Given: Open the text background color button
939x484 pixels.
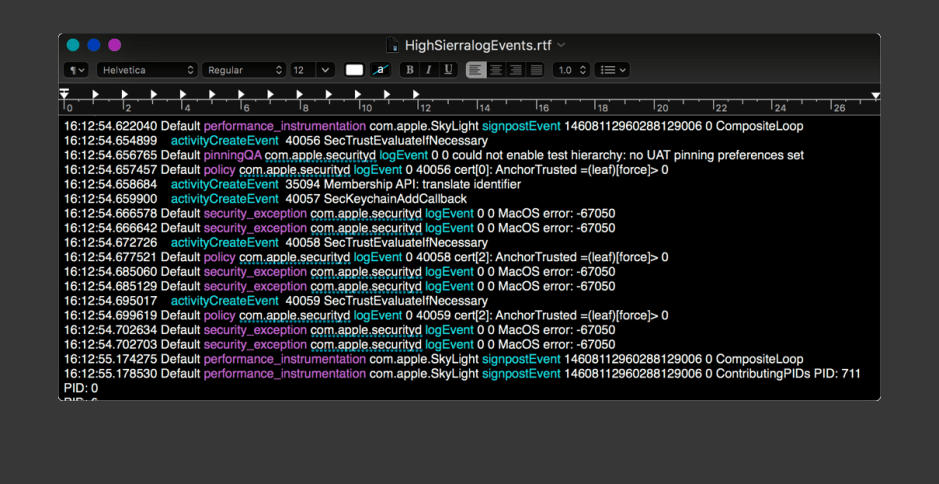Looking at the screenshot, I should click(x=380, y=70).
